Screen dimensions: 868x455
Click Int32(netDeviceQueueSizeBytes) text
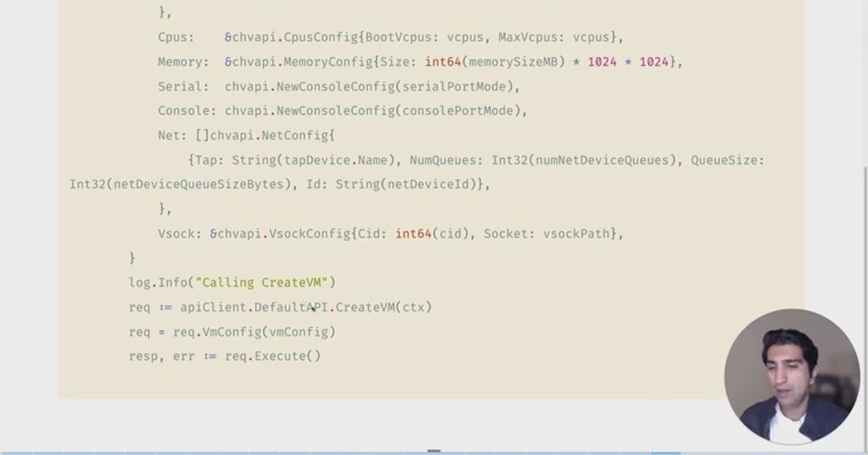point(180,184)
